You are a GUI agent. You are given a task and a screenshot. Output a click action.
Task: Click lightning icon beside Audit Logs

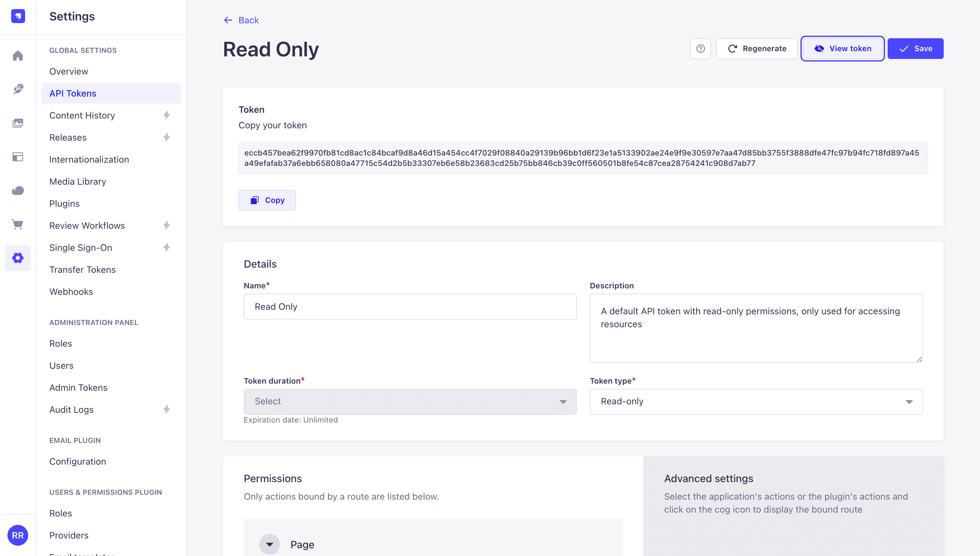pyautogui.click(x=167, y=409)
